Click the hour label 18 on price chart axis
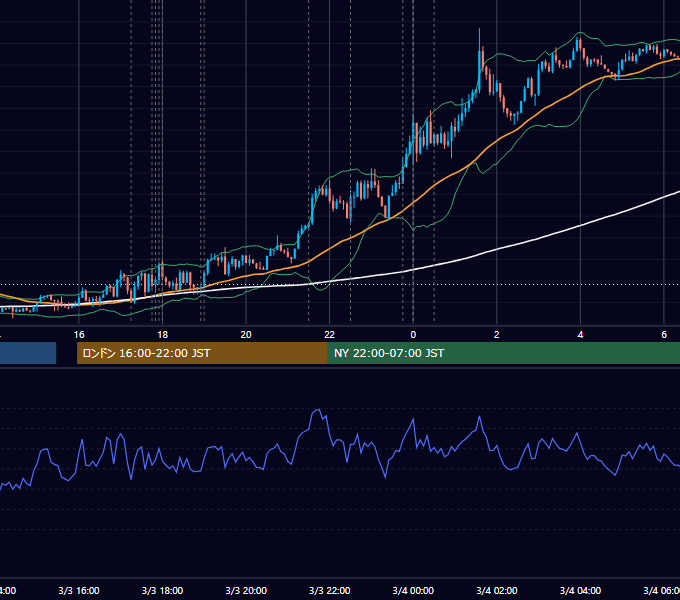The width and height of the screenshot is (680, 600). (162, 335)
